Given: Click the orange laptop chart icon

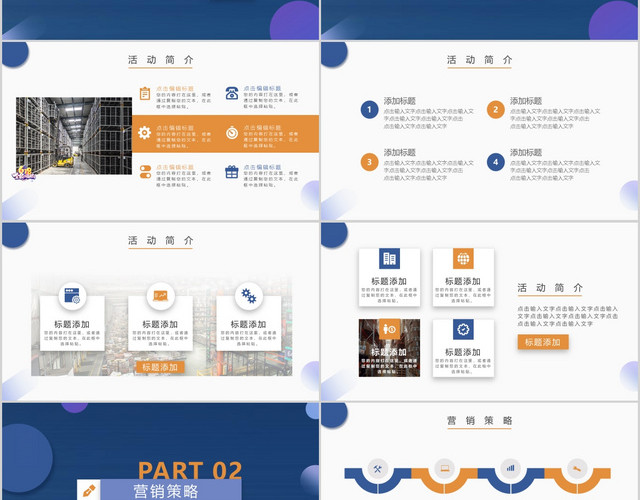Looking at the screenshot, I should click(160, 296).
